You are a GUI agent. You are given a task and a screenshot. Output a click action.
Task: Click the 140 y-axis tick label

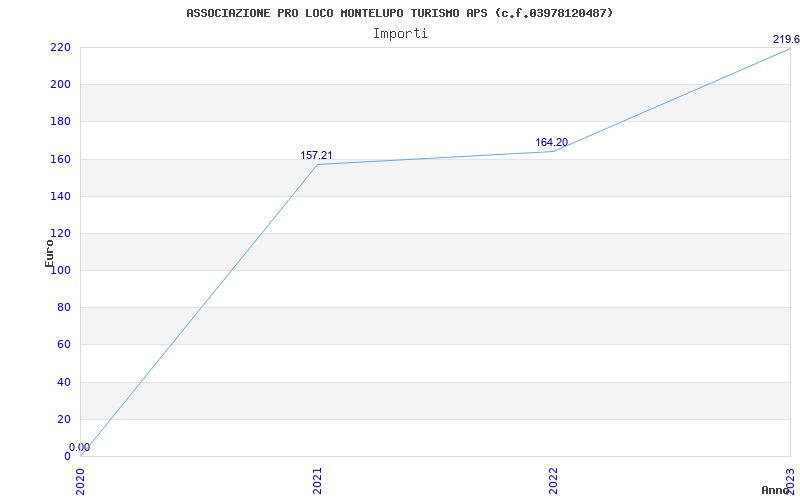pyautogui.click(x=60, y=196)
